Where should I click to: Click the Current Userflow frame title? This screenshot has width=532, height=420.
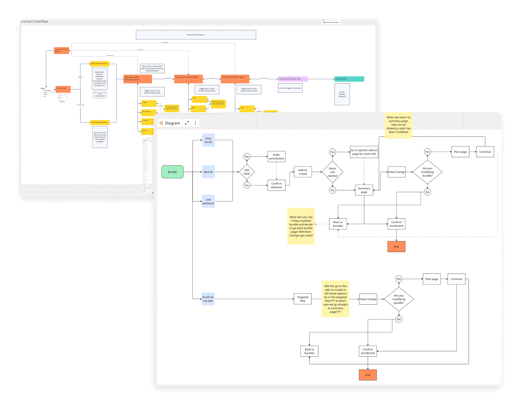pos(34,21)
